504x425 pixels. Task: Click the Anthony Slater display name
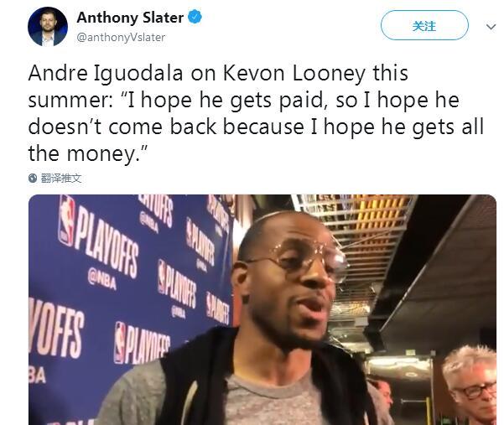[130, 18]
